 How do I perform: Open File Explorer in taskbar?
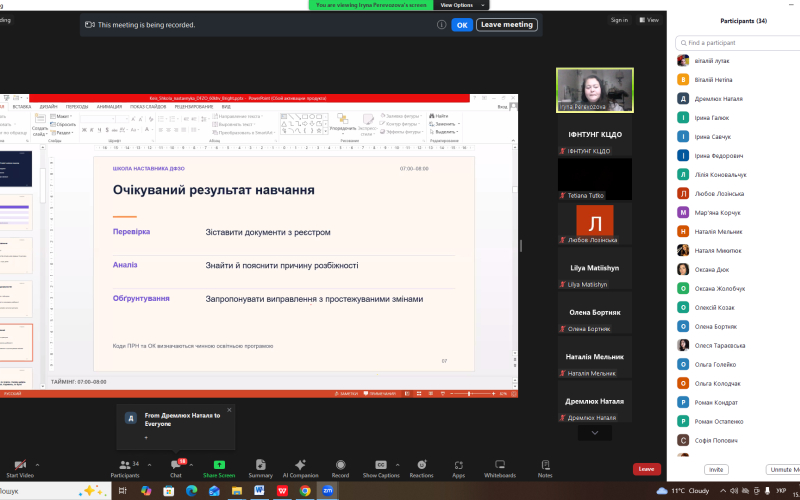pyautogui.click(x=237, y=491)
